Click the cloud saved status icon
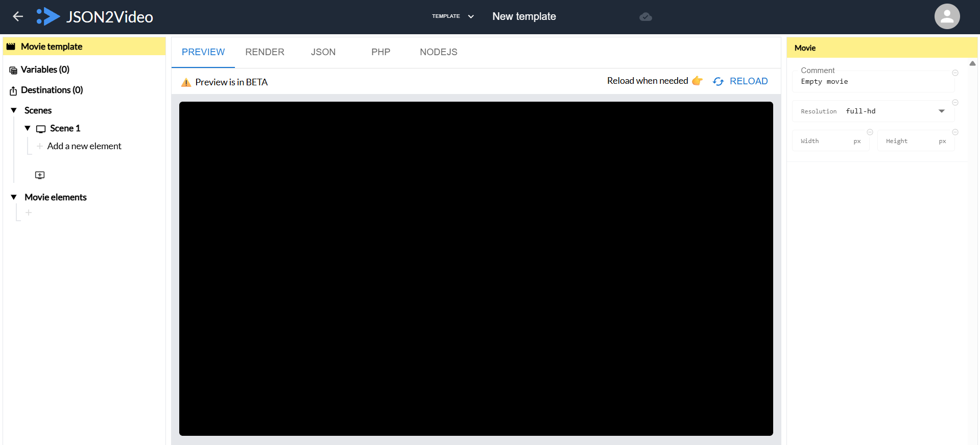This screenshot has width=980, height=445. pyautogui.click(x=646, y=17)
